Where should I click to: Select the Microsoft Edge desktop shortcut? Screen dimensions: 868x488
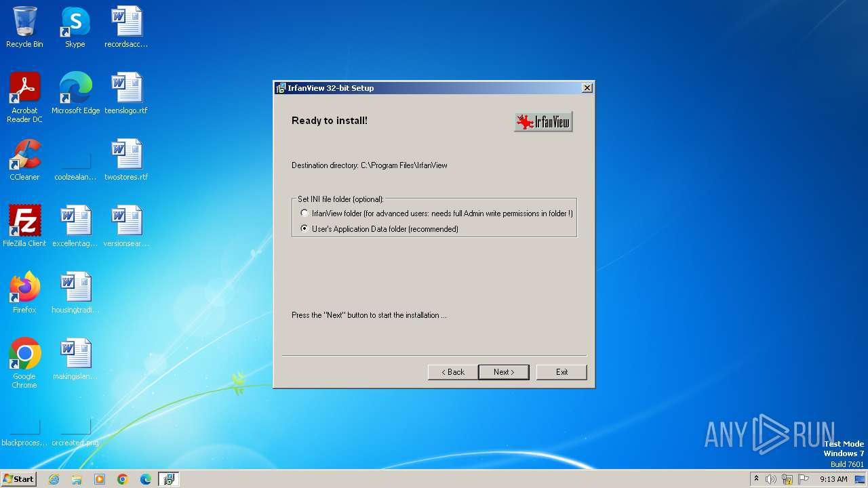(75, 94)
